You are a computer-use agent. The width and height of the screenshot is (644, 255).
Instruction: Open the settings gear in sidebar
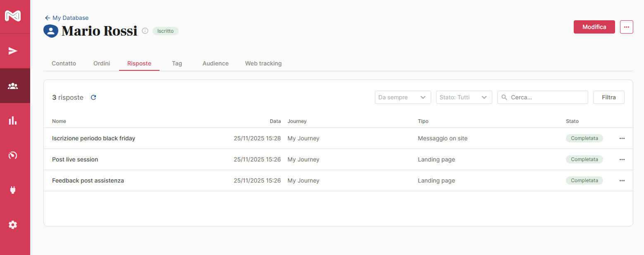(x=13, y=225)
